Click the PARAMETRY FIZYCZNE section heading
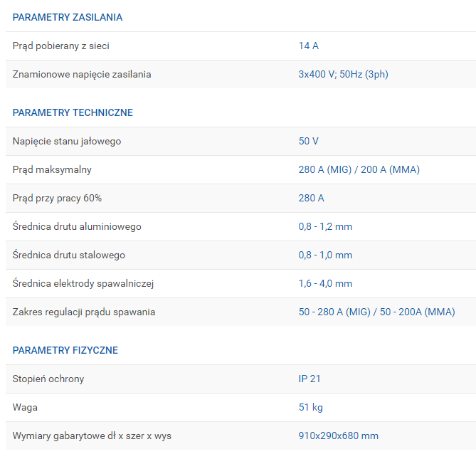The image size is (476, 459). pyautogui.click(x=65, y=350)
